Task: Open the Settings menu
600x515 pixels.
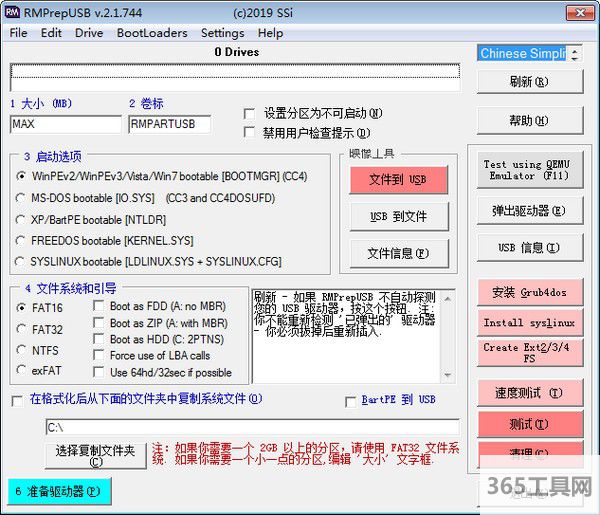Action: [x=222, y=33]
